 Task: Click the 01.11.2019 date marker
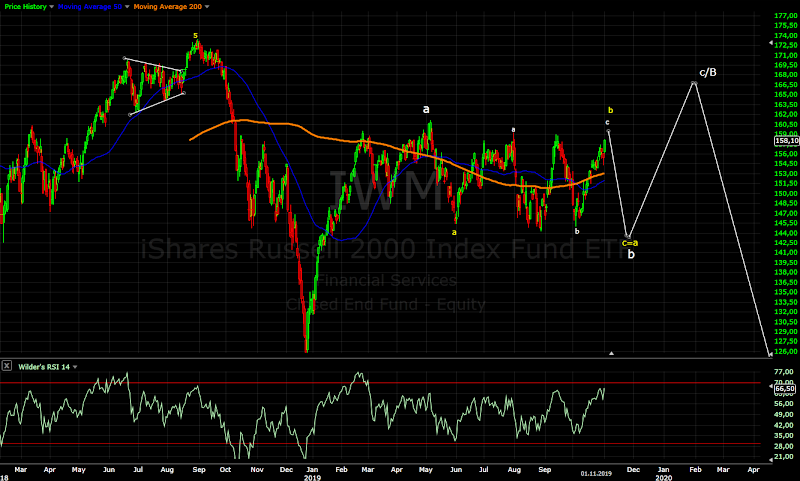[x=596, y=473]
